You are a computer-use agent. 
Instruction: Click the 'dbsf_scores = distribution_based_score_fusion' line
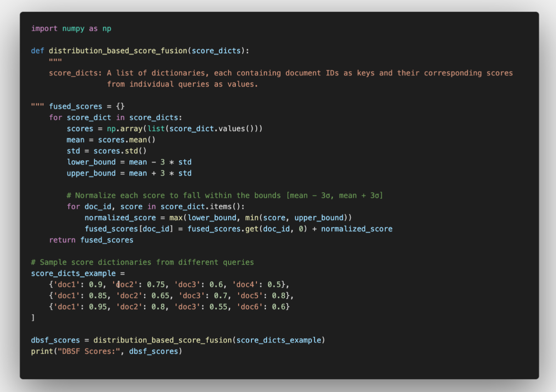coord(178,340)
